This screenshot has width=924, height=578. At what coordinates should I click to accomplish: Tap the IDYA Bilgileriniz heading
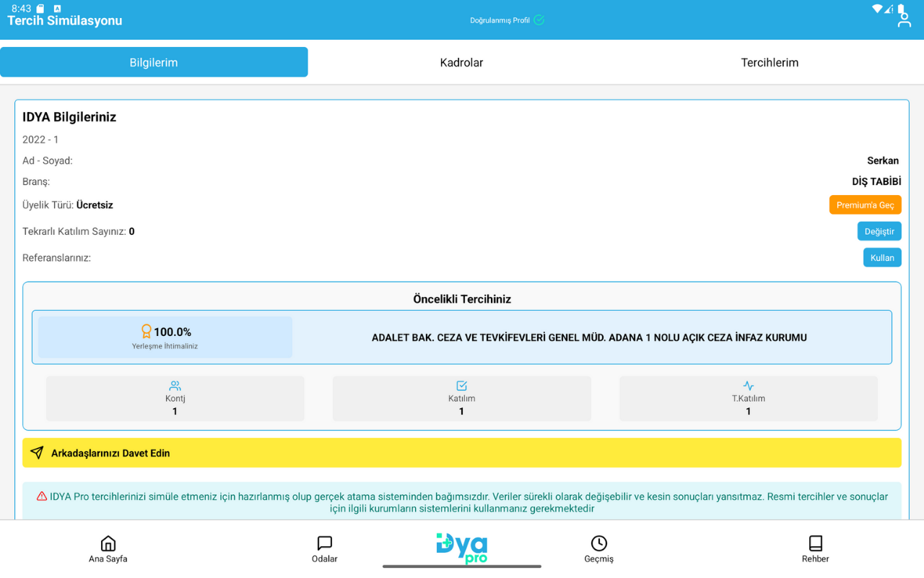click(x=69, y=117)
